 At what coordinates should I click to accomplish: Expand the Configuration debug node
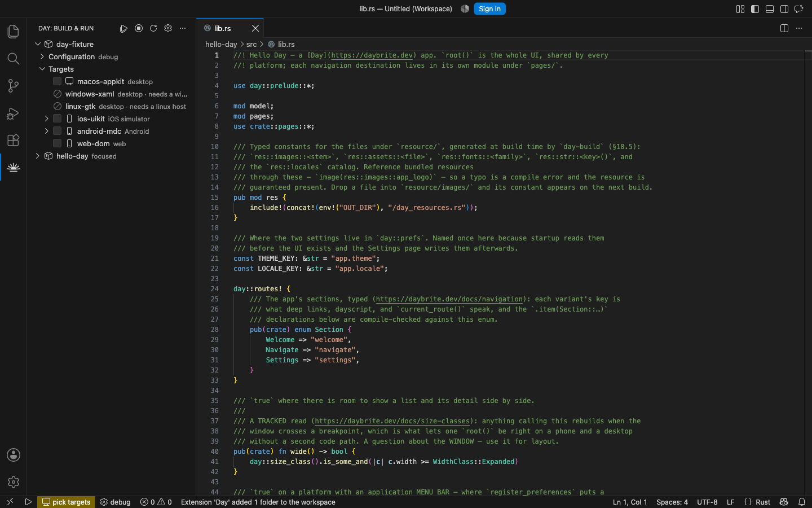[42, 56]
